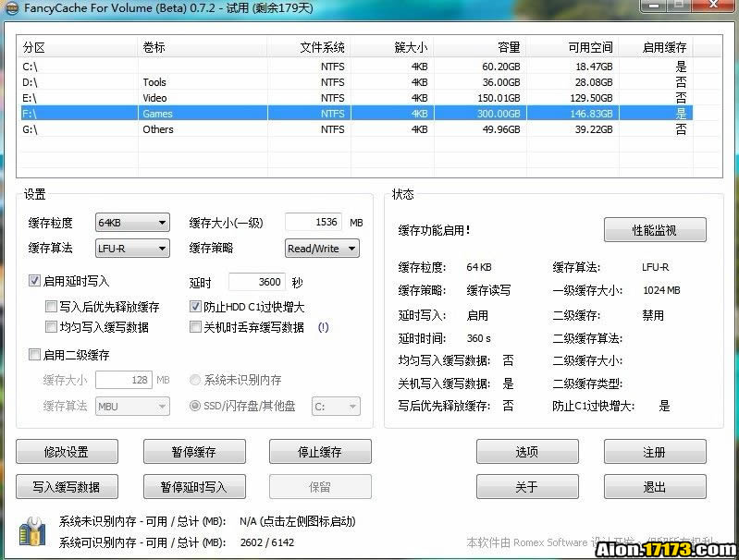Click 可用空间 column header
Image resolution: width=739 pixels, height=560 pixels.
coord(573,47)
